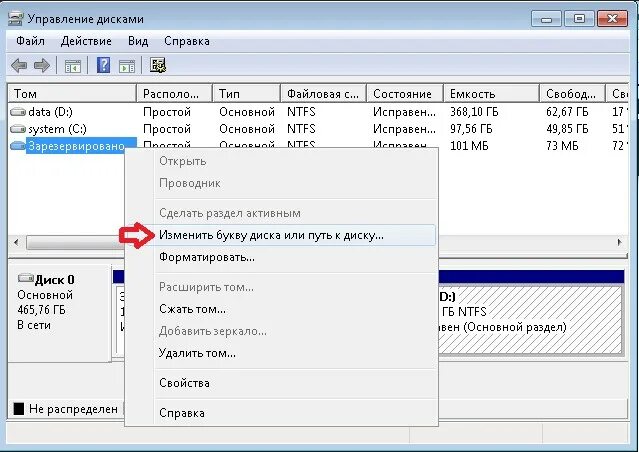Sort by the Располо... column header
Image resolution: width=639 pixels, height=452 pixels.
click(174, 93)
